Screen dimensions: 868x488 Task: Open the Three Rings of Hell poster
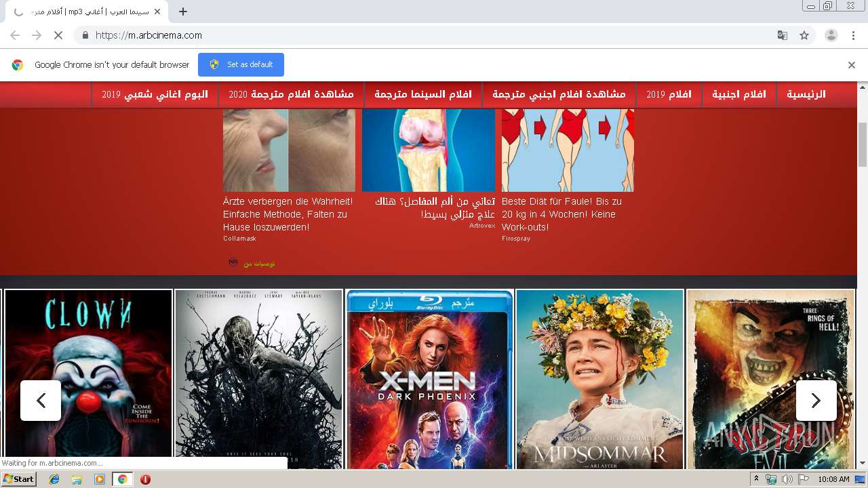pos(770,380)
